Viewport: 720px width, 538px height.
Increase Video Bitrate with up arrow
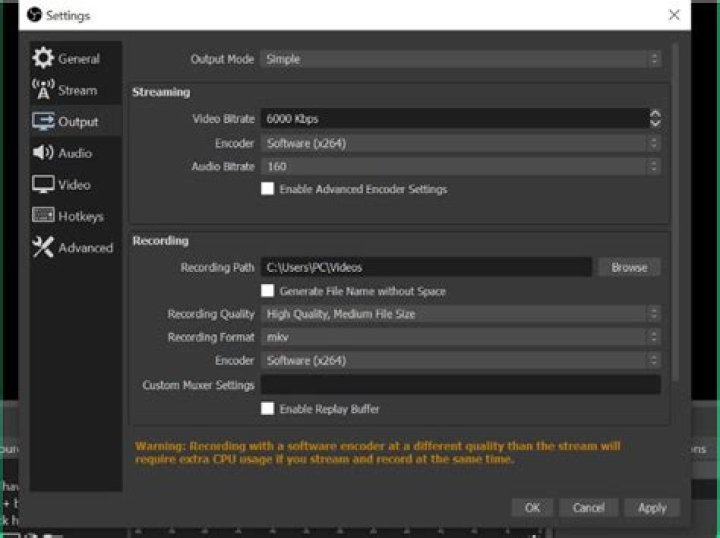[x=655, y=113]
